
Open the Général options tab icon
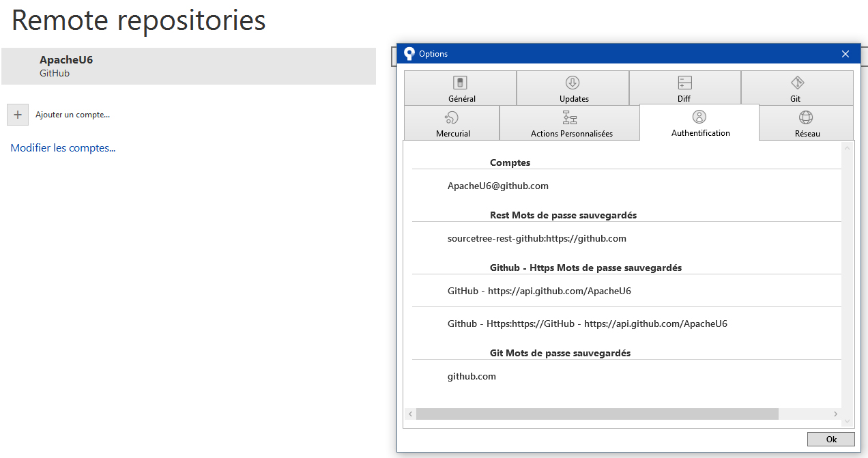(461, 83)
